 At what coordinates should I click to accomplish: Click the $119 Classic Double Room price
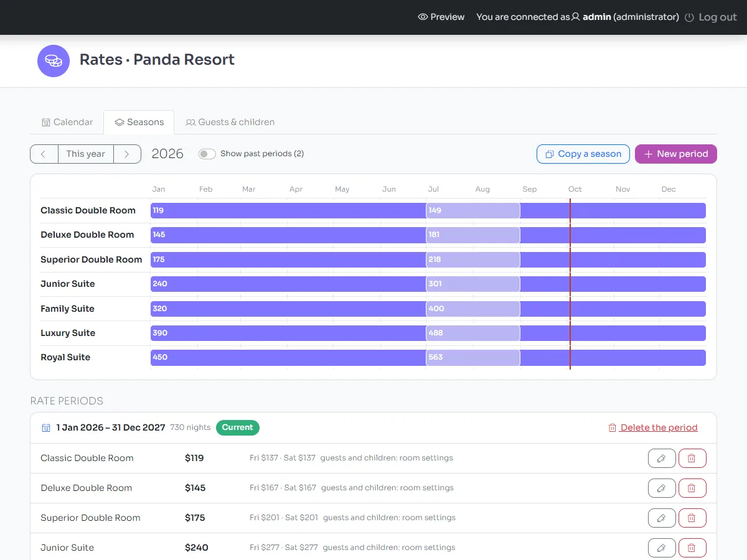click(x=194, y=458)
